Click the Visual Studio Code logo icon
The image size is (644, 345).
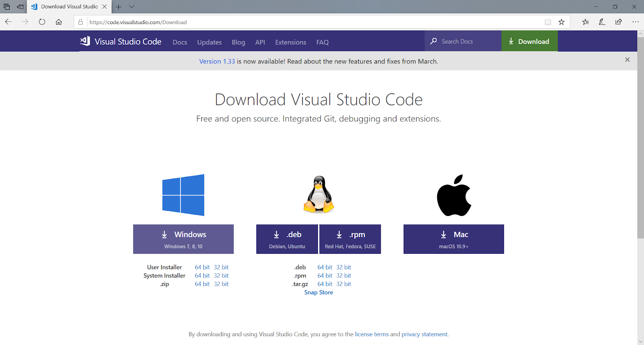[85, 41]
